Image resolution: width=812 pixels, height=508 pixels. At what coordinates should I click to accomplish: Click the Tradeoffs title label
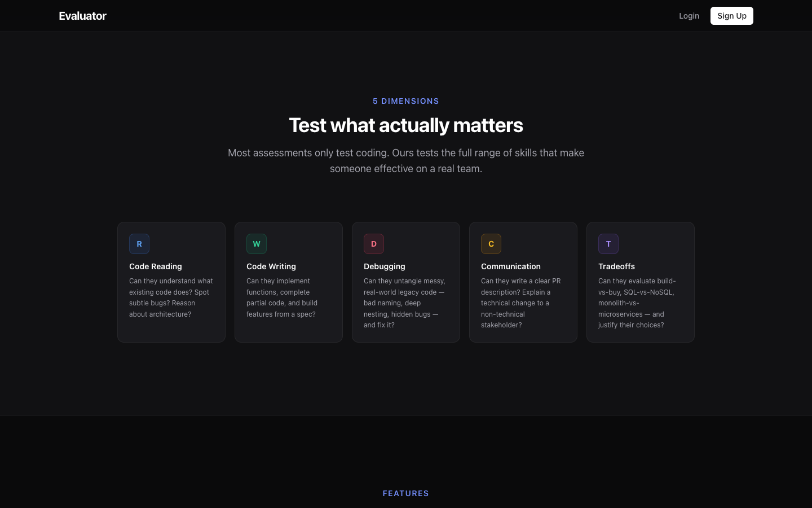click(616, 266)
